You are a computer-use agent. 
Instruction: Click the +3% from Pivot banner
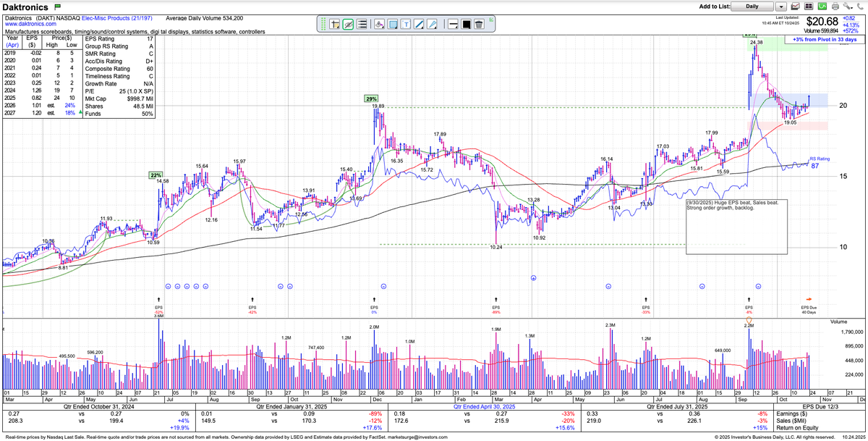click(826, 38)
